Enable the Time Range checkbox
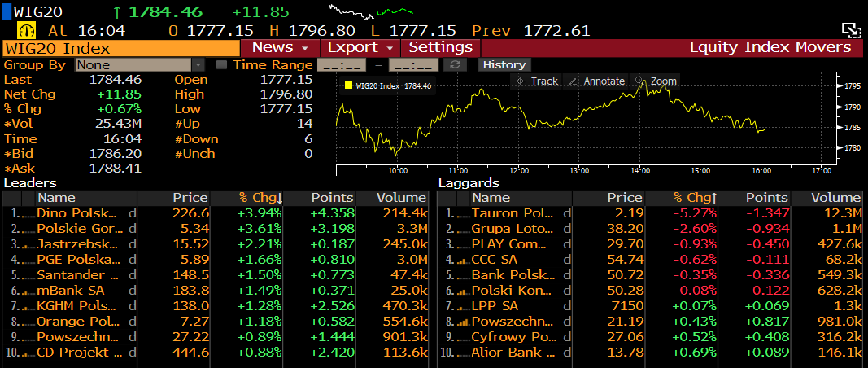Viewport: 868px width, 368px height. click(221, 65)
